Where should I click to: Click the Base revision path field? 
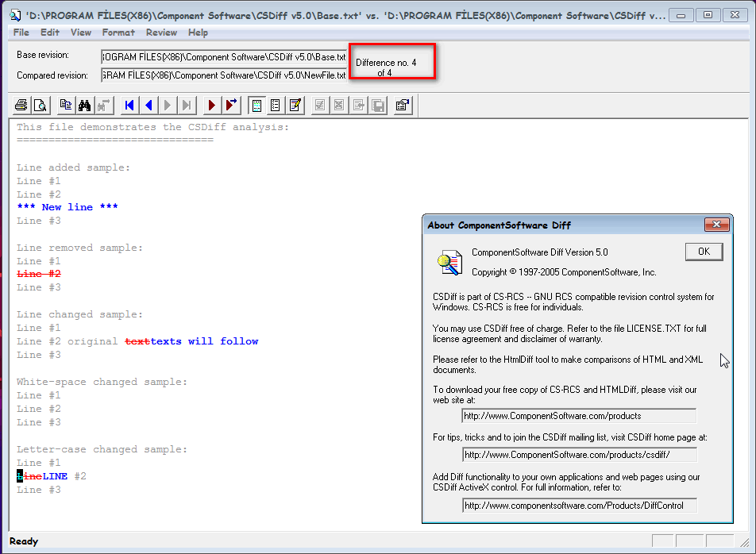pos(224,57)
